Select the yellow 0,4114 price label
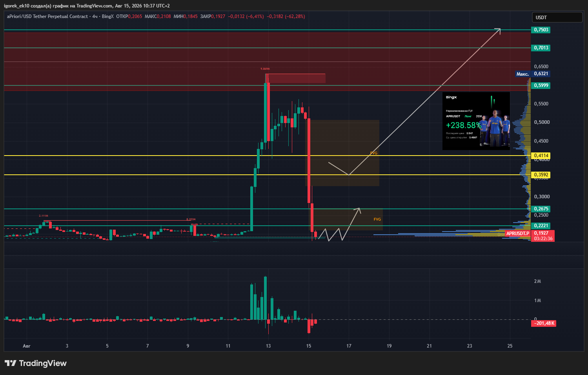 click(x=541, y=156)
